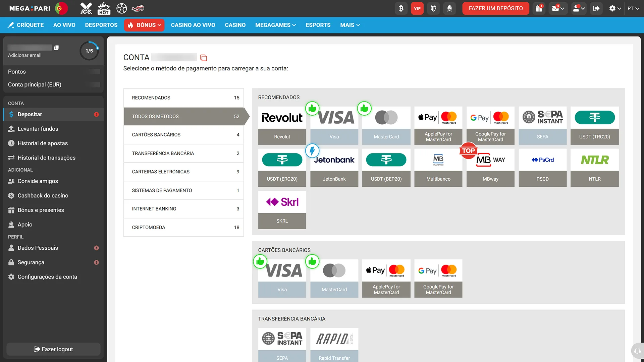The image size is (644, 362).
Task: Open AO VIVO in navigation bar
Action: (x=64, y=25)
